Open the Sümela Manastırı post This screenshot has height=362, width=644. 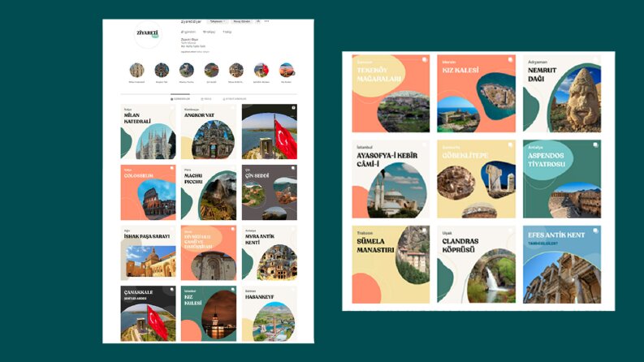pos(391,265)
